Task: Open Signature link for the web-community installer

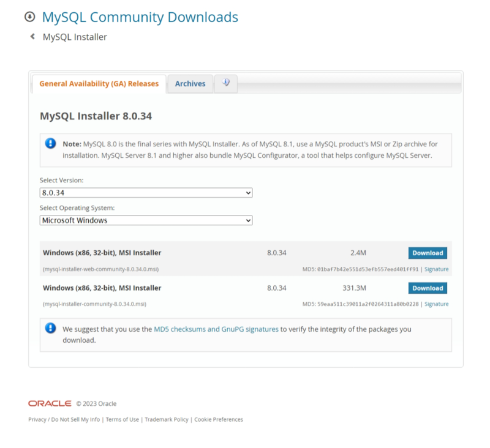Action: (x=436, y=269)
